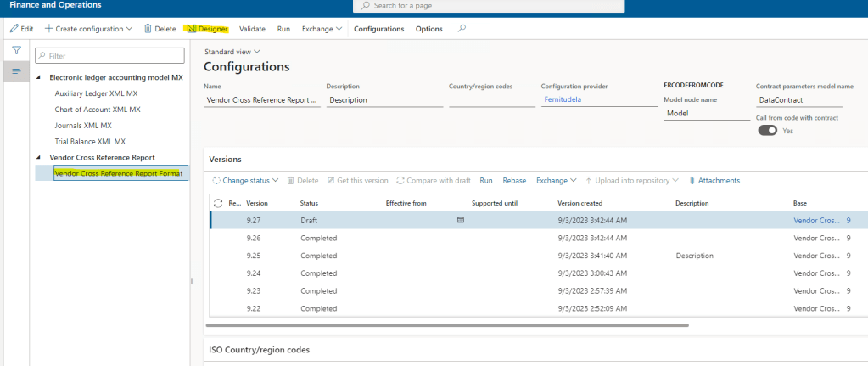Toggle Call from code with contract switch
This screenshot has height=366, width=868.
(x=767, y=131)
